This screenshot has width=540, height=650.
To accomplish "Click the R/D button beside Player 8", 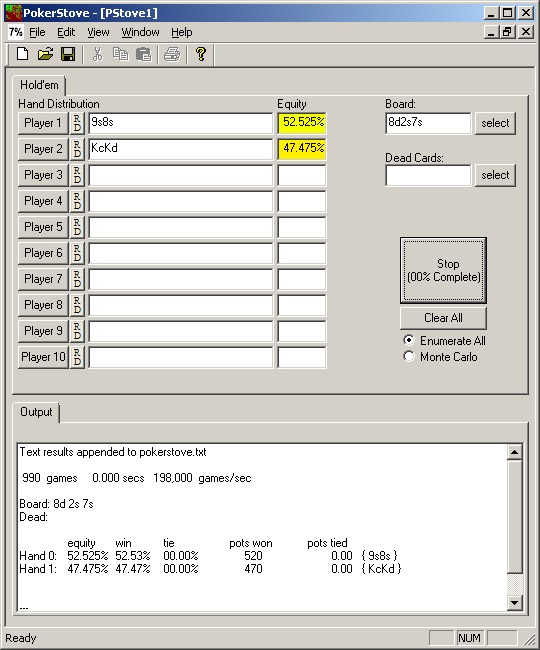I will coord(77,305).
